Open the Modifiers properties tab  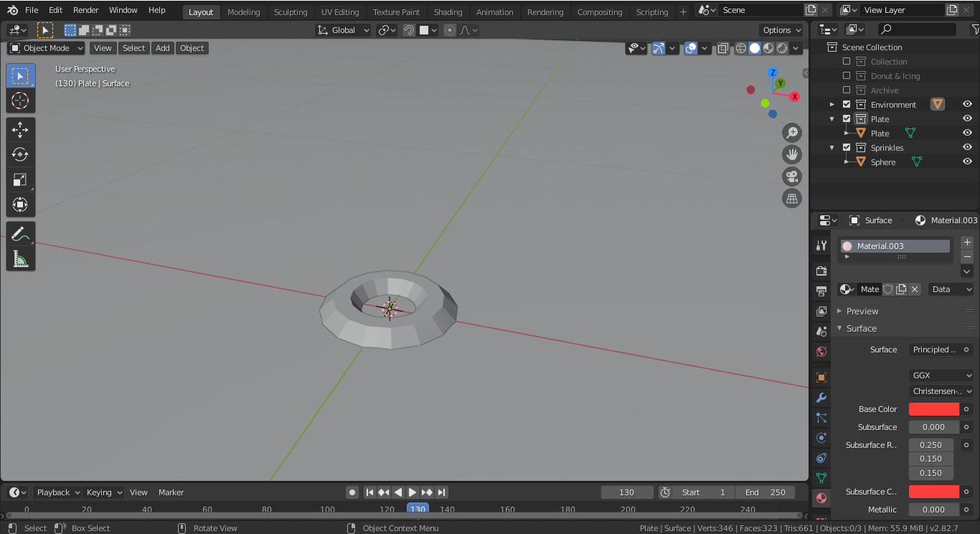(x=821, y=398)
